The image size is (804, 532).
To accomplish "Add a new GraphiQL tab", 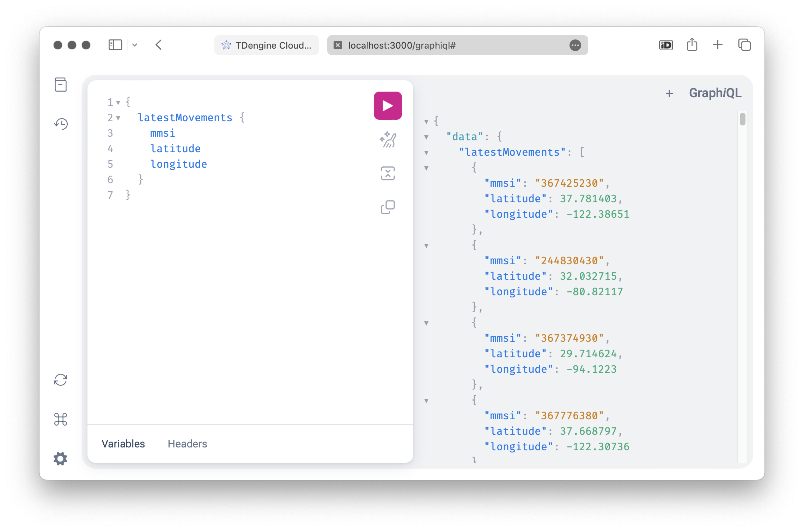I will [x=669, y=93].
